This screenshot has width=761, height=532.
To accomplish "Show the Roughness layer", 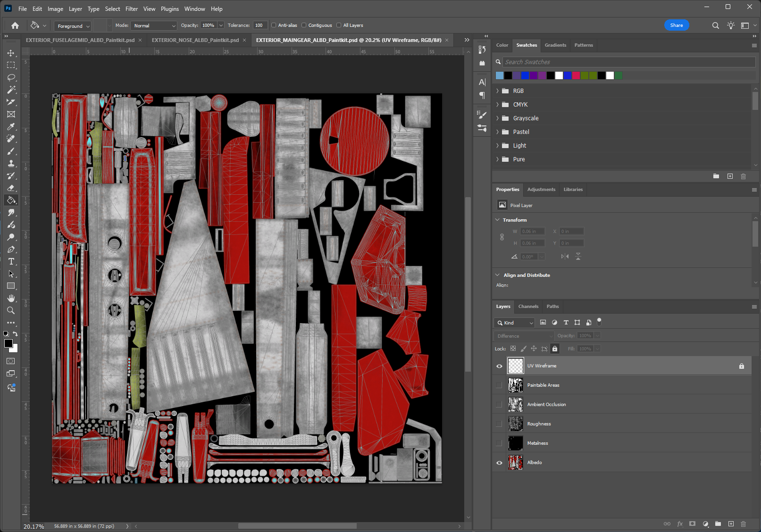I will [499, 424].
